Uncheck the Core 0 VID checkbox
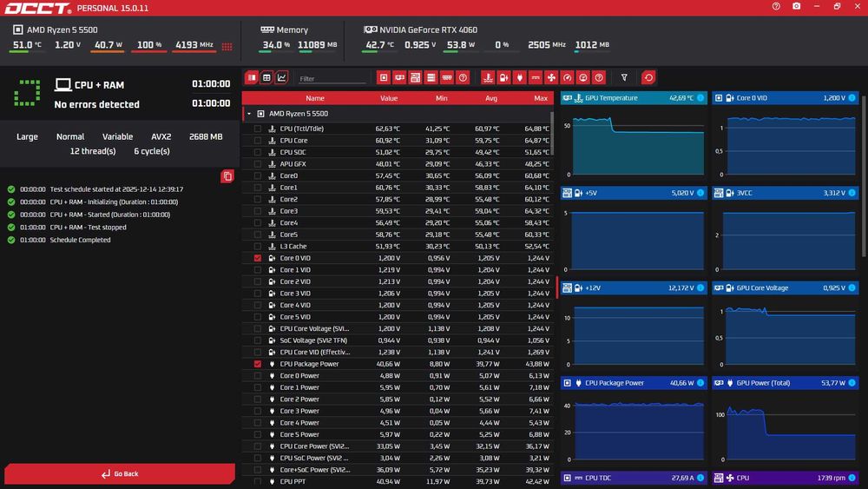The width and height of the screenshot is (868, 489). [258, 258]
